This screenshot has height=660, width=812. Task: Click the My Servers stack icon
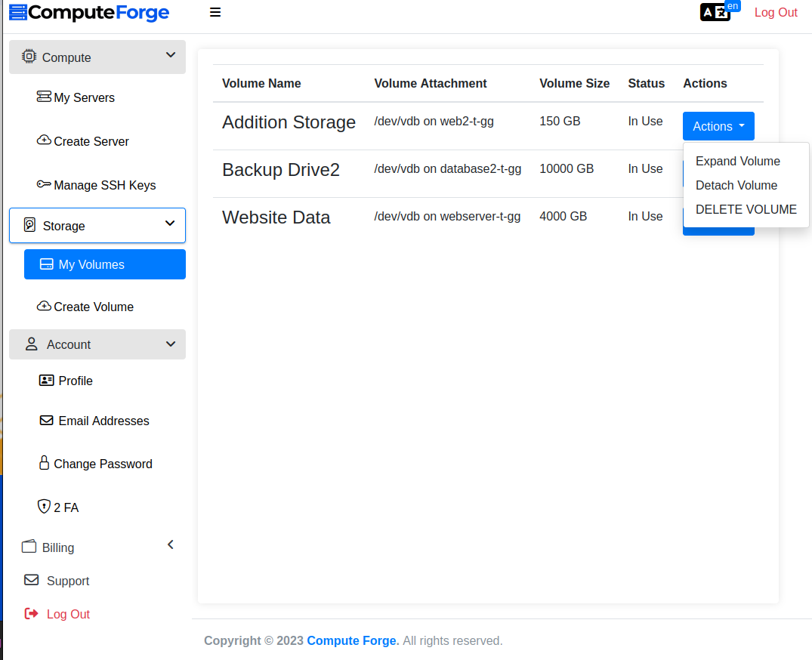pos(44,97)
